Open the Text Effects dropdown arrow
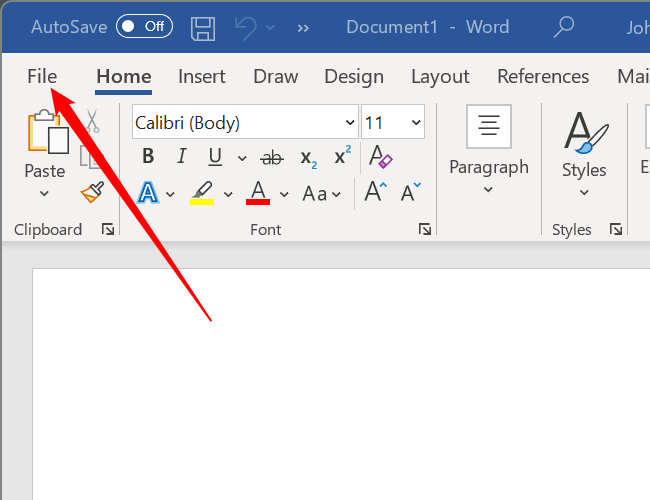650x500 pixels. click(170, 194)
